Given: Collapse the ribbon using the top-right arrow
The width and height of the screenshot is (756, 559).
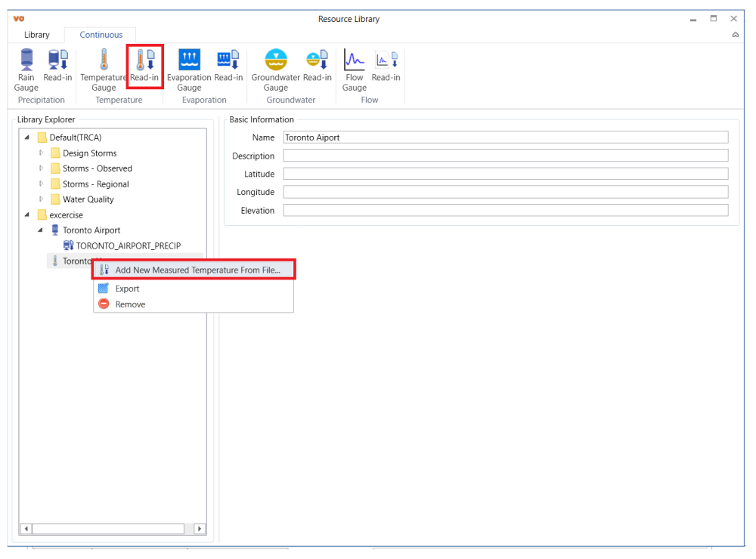Looking at the screenshot, I should (736, 35).
